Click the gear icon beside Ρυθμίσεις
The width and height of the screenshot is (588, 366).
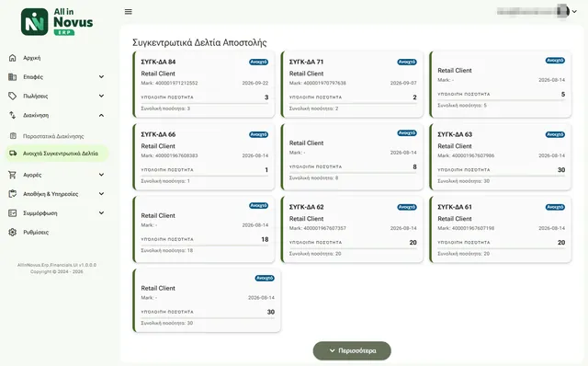12,232
